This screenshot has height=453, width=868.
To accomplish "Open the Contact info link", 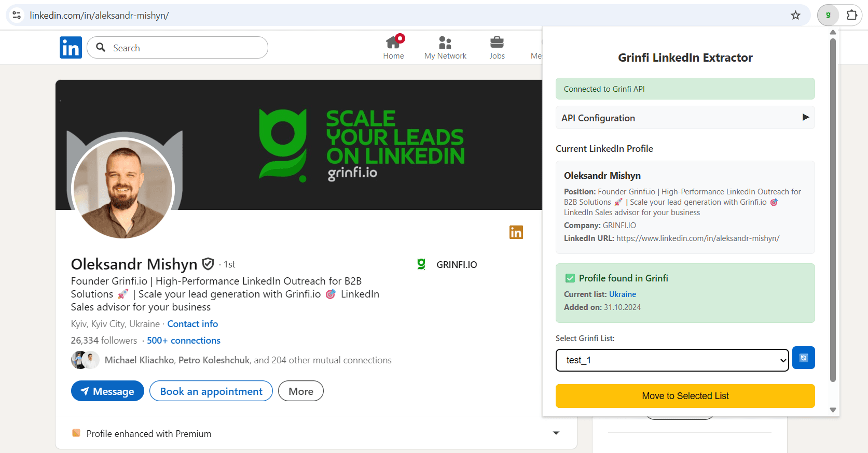I will point(192,324).
